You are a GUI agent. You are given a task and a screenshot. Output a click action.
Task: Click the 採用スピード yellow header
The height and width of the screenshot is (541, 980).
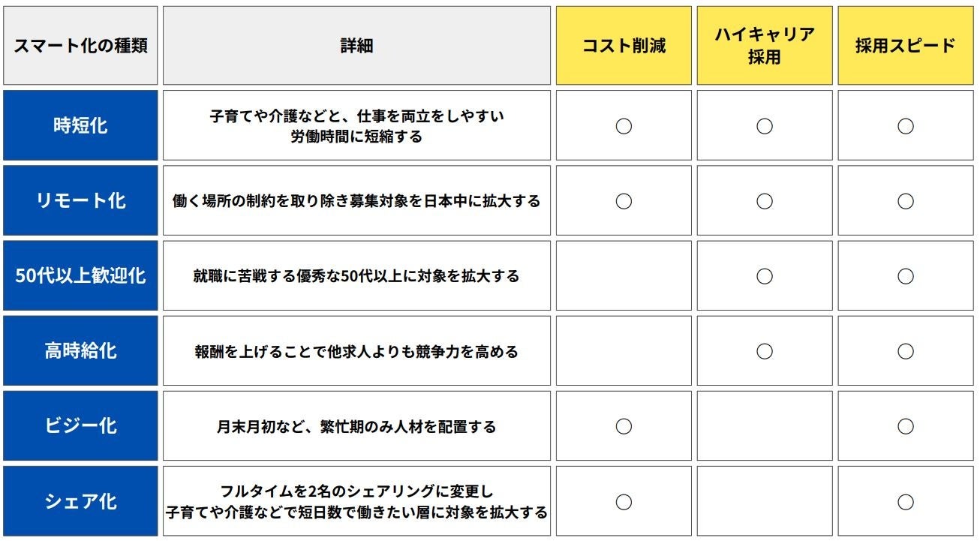[906, 46]
